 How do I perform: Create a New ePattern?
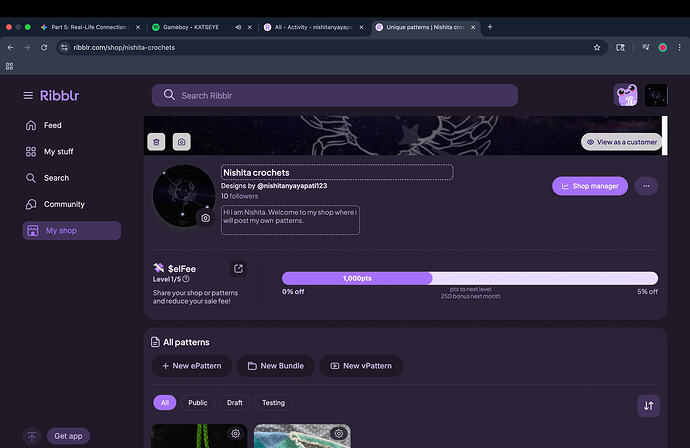click(192, 366)
